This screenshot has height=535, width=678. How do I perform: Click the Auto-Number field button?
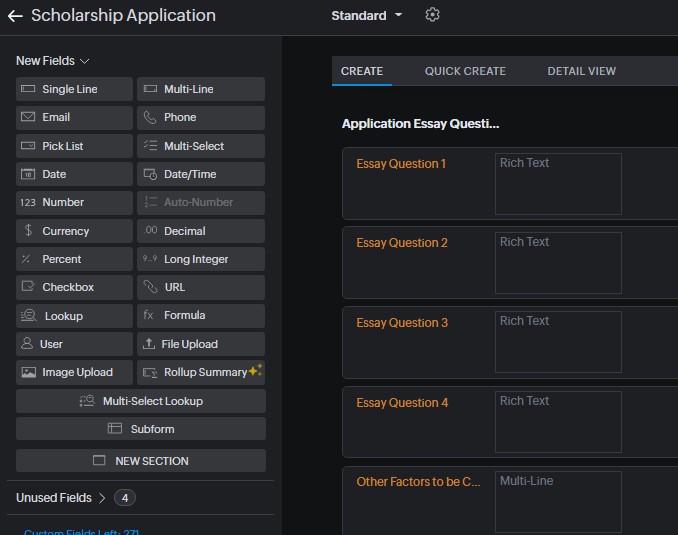(201, 202)
